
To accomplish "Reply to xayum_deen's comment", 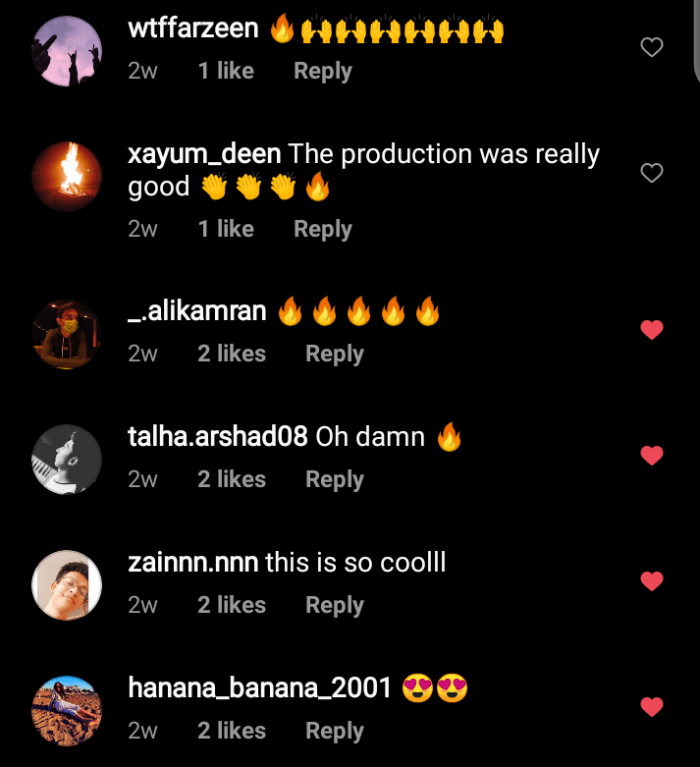I will (x=323, y=229).
